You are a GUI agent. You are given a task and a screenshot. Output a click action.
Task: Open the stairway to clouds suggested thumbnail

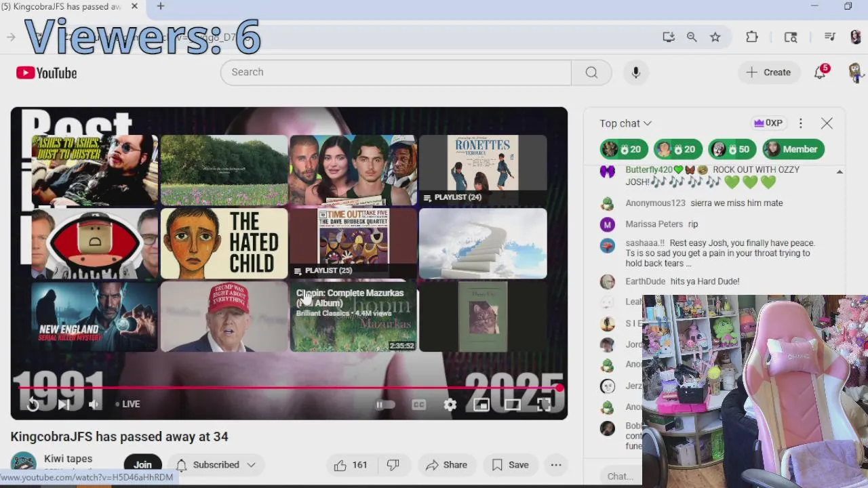pyautogui.click(x=483, y=243)
